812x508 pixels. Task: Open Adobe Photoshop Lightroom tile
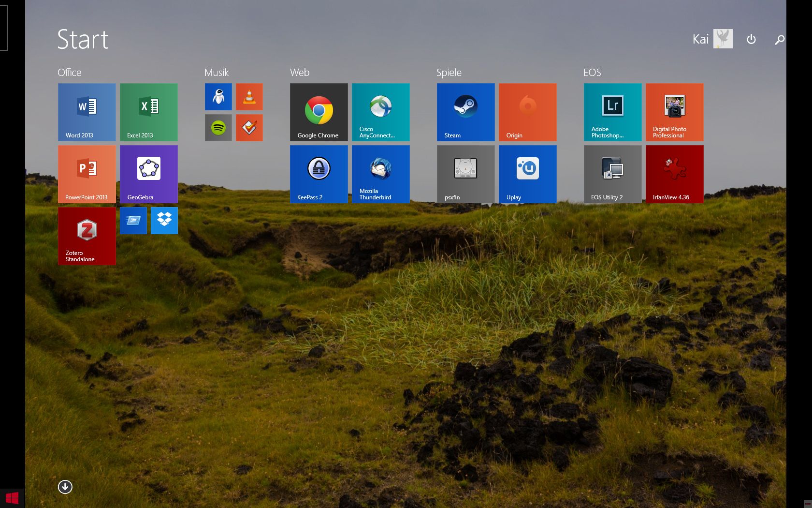coord(613,112)
